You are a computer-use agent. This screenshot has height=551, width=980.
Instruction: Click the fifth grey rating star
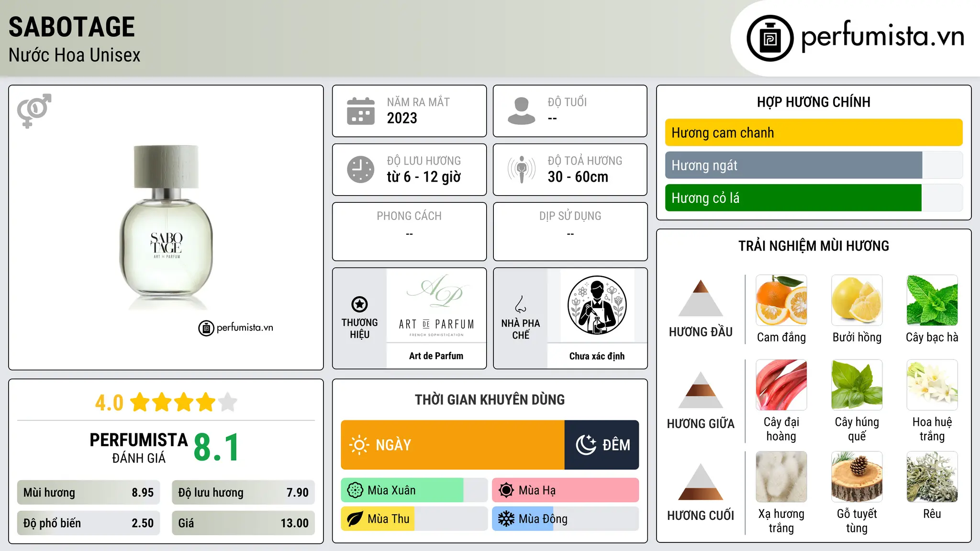pos(228,402)
